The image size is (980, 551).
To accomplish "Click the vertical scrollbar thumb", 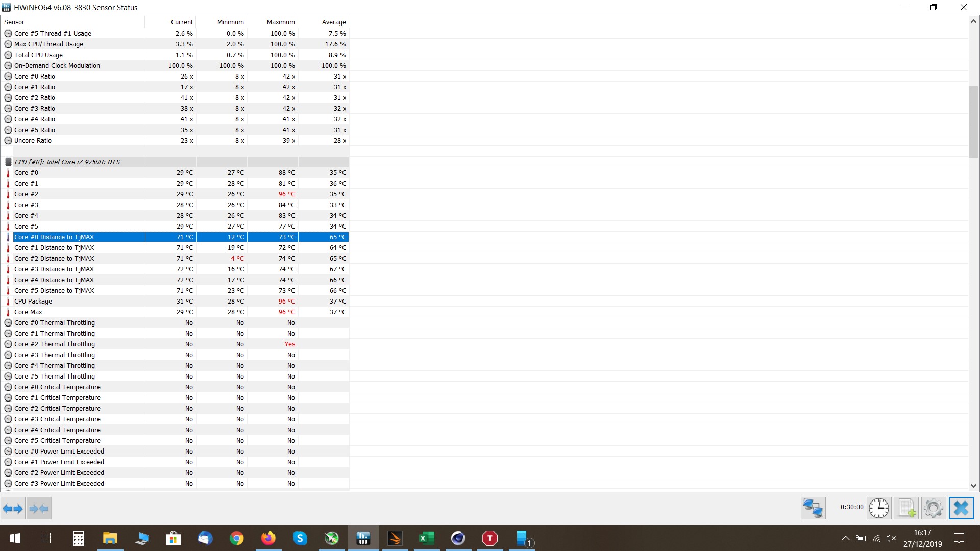I will tap(973, 122).
